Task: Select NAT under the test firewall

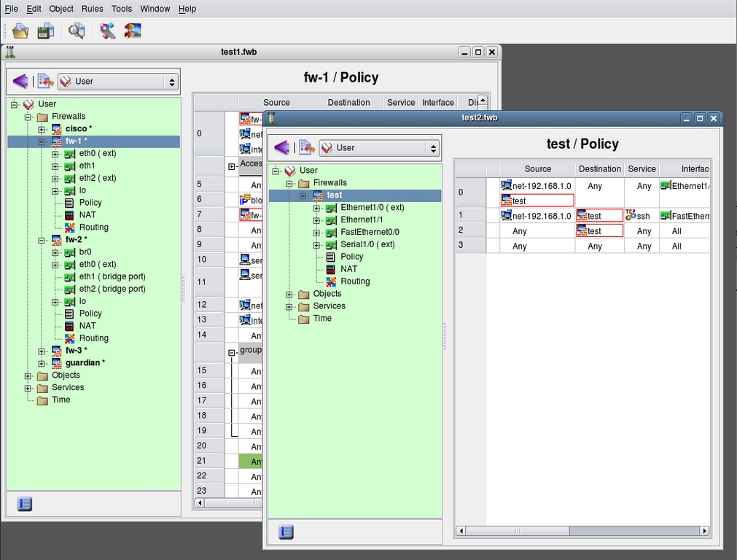Action: pyautogui.click(x=348, y=269)
